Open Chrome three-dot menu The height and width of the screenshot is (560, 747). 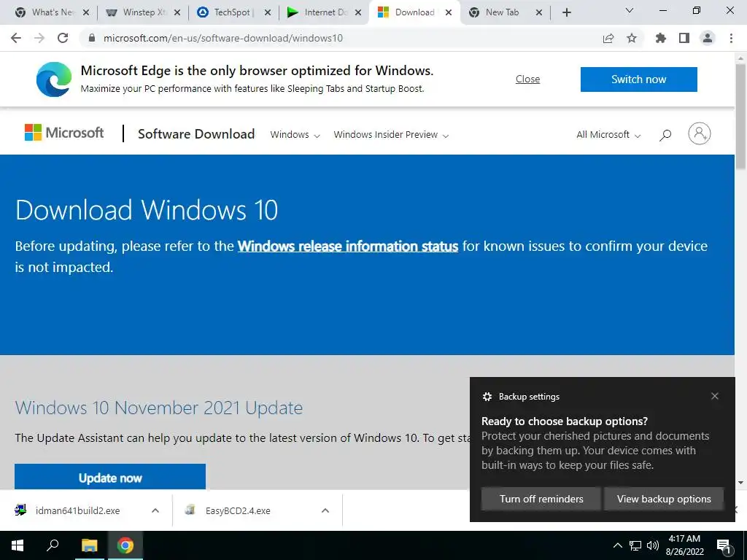tap(731, 38)
